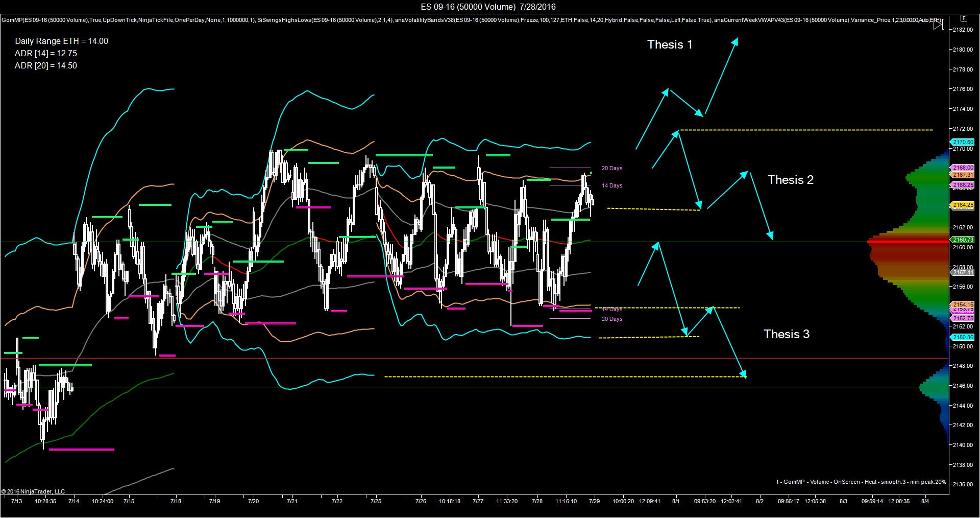
Task: Click the 2176.00 price axis label
Action: (x=963, y=89)
